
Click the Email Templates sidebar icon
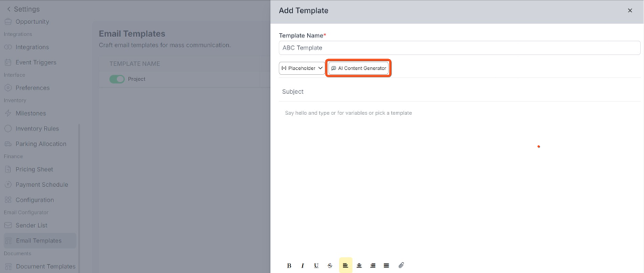[8, 241]
